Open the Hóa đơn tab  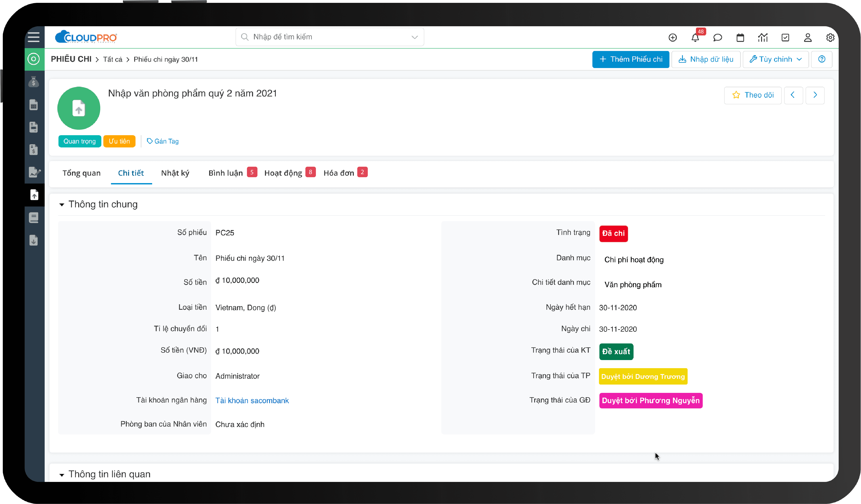(x=339, y=173)
